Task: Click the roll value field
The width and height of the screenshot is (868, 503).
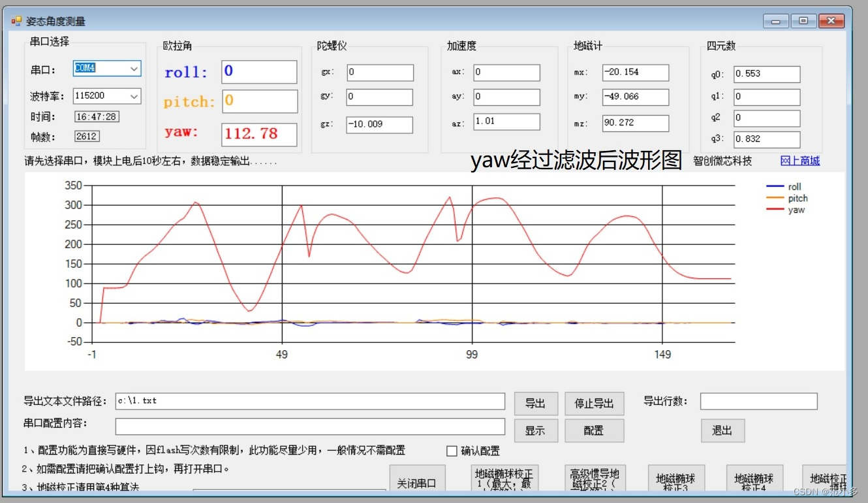Action: 260,72
